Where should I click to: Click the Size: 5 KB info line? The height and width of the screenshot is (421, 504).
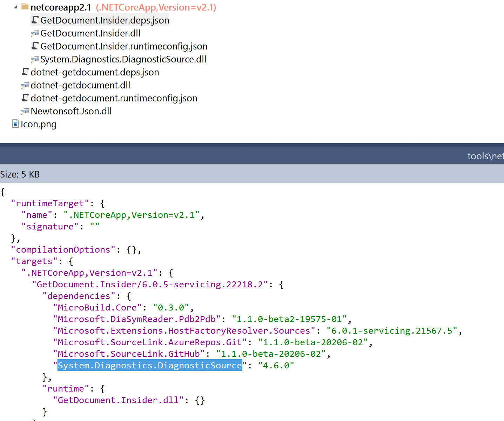[20, 174]
